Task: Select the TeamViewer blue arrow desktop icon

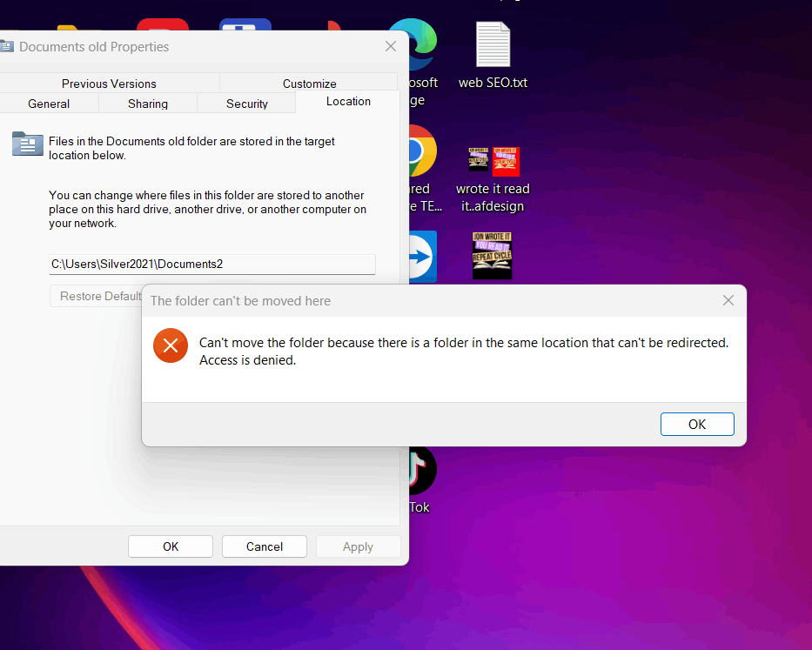Action: pos(423,257)
